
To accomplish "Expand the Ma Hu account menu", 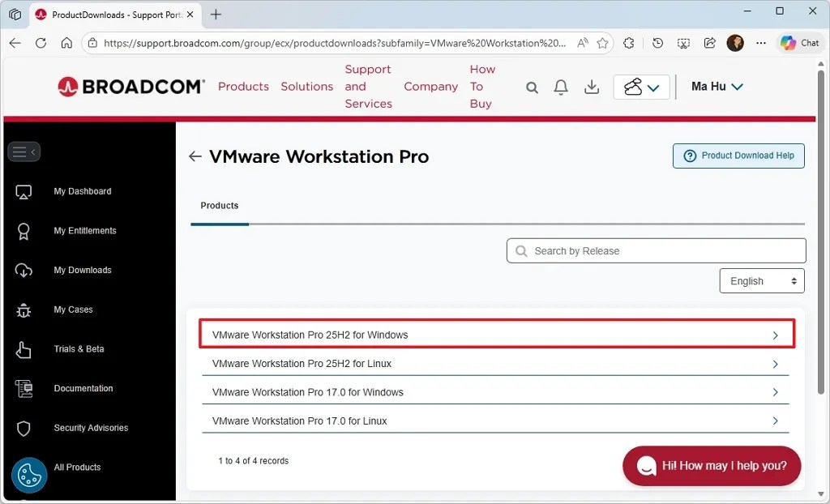I will 717,87.
